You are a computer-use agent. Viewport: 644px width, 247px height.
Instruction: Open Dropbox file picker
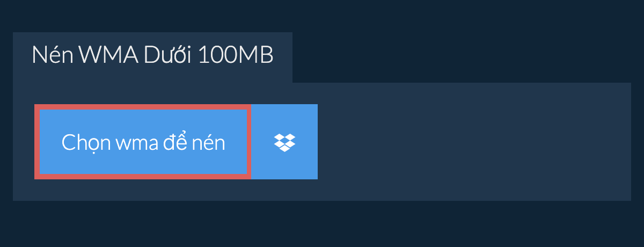(284, 142)
